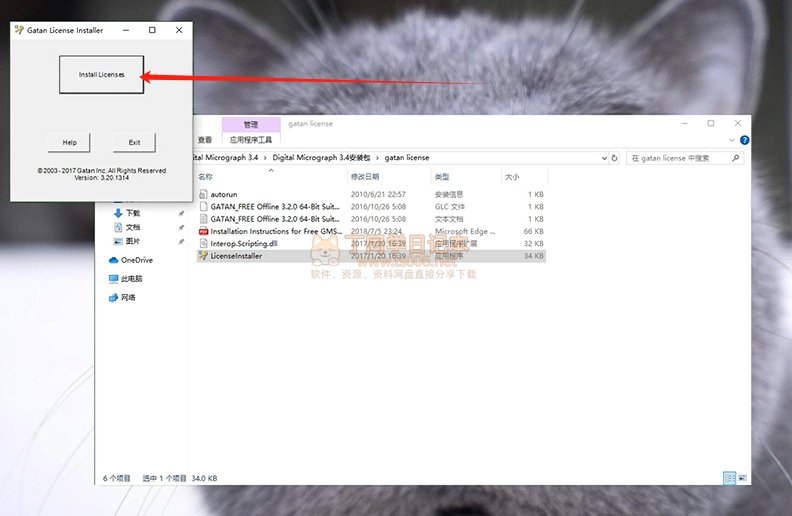
Task: Select the Installation Instructions PDF icon
Action: pyautogui.click(x=203, y=231)
